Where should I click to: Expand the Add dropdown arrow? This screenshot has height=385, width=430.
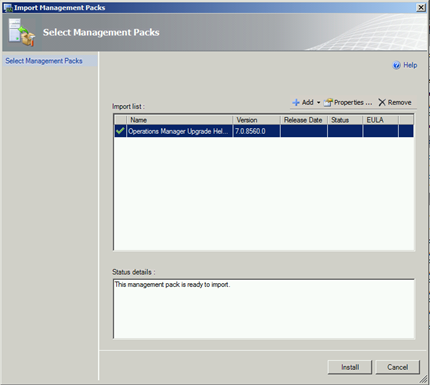[x=318, y=103]
